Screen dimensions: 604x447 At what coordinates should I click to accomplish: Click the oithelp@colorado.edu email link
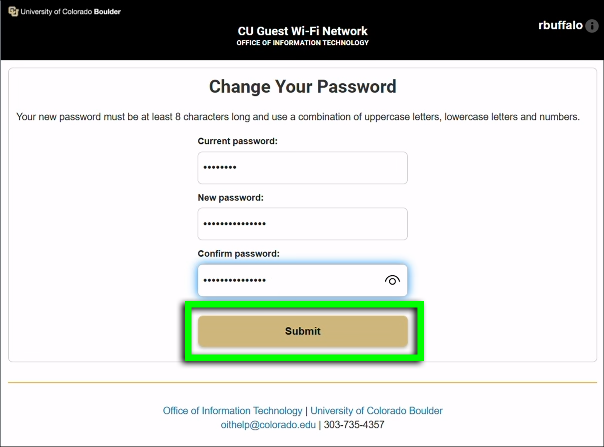pyautogui.click(x=268, y=425)
